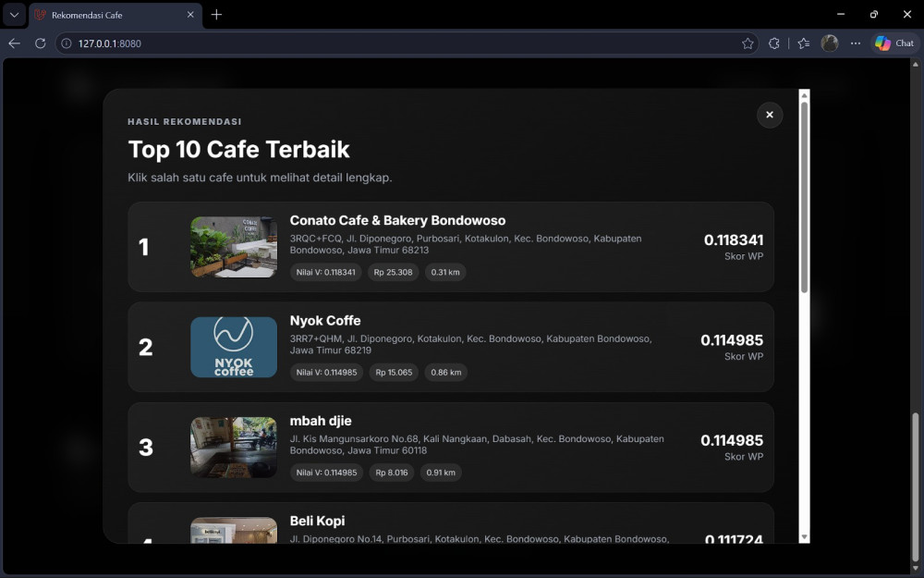Go back using the browser back arrow

[x=14, y=43]
